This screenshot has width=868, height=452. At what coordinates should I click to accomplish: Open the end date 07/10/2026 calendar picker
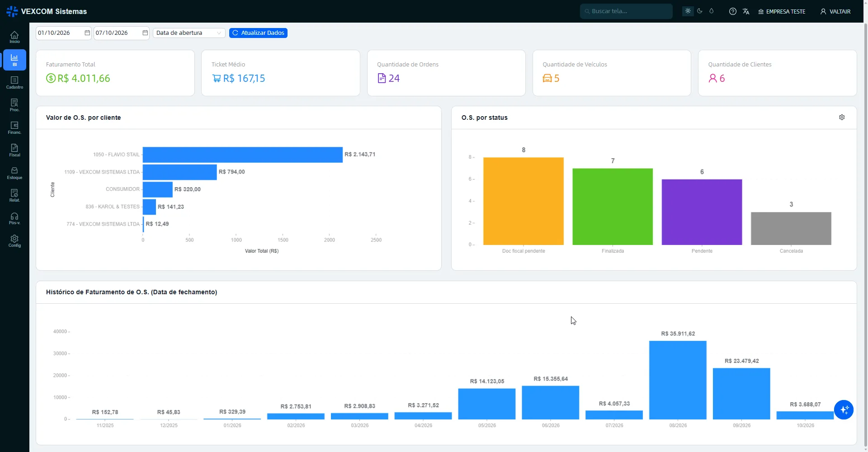click(145, 33)
